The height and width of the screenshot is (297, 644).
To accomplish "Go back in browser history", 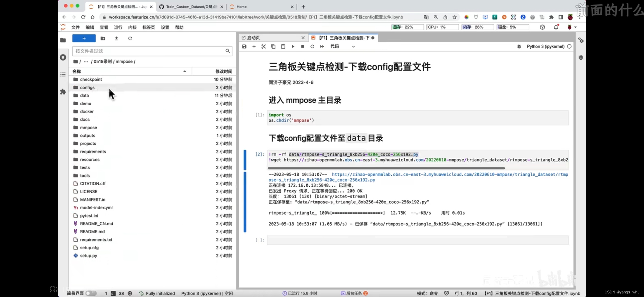I will coord(64,17).
